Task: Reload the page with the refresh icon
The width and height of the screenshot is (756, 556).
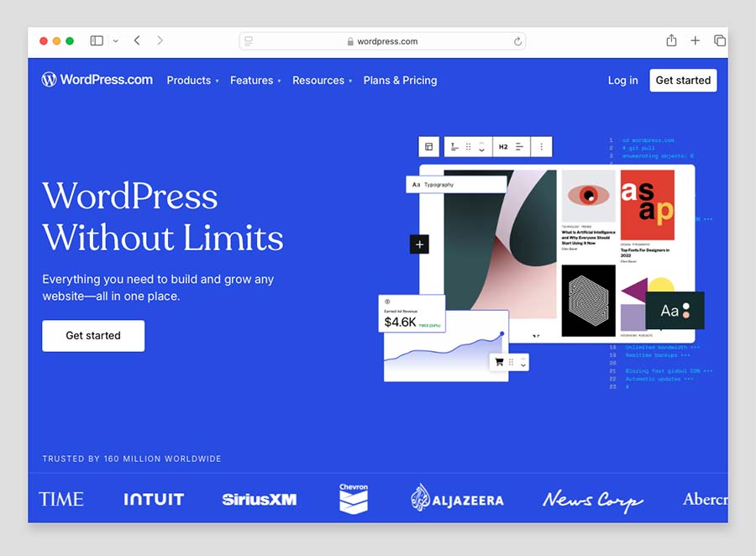Action: pos(517,41)
